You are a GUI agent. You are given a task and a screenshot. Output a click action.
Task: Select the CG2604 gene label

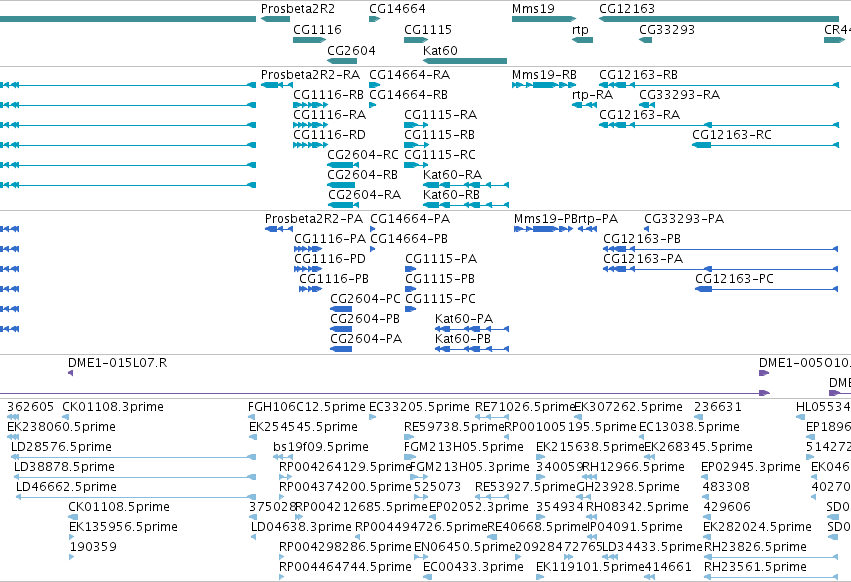tap(352, 50)
